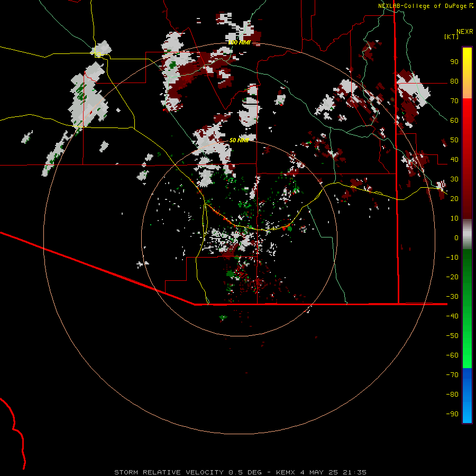Click the 30 value on the velocity scale

(x=454, y=179)
